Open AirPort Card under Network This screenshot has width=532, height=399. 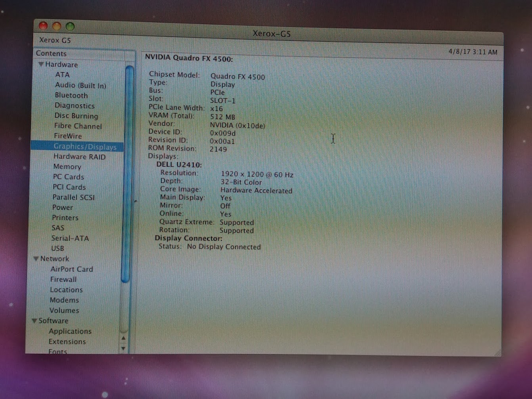(71, 269)
